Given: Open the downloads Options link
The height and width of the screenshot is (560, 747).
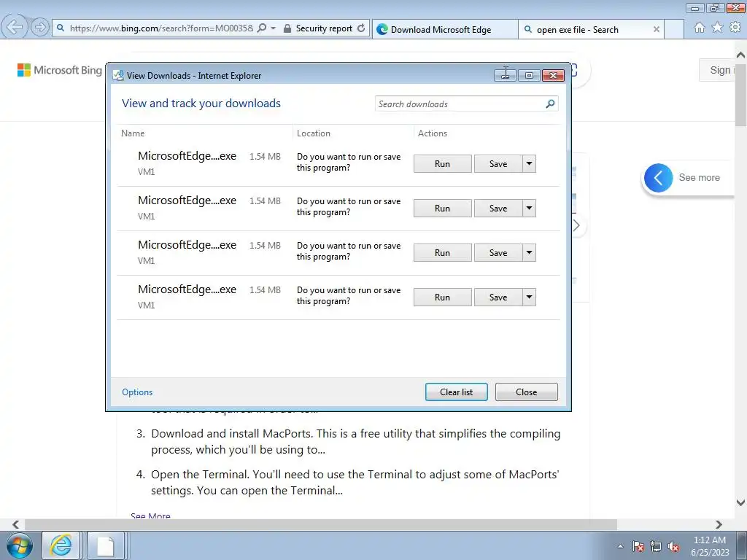Looking at the screenshot, I should tap(137, 392).
